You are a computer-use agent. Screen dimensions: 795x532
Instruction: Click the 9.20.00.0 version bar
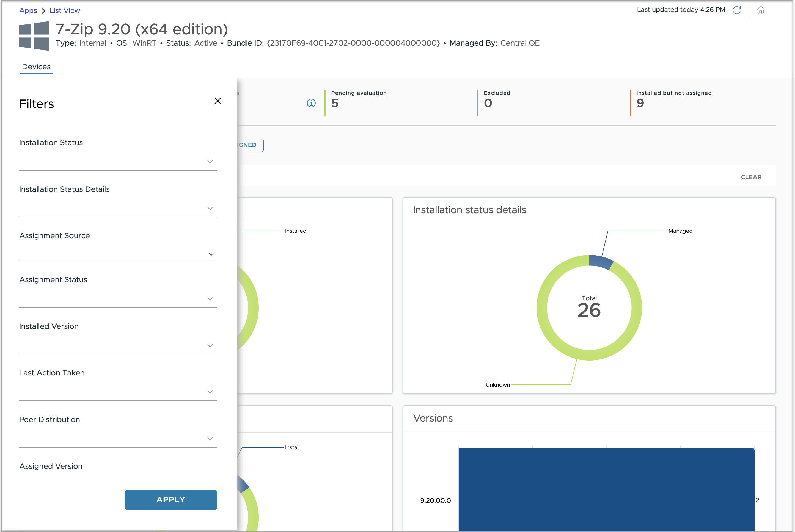(x=607, y=490)
